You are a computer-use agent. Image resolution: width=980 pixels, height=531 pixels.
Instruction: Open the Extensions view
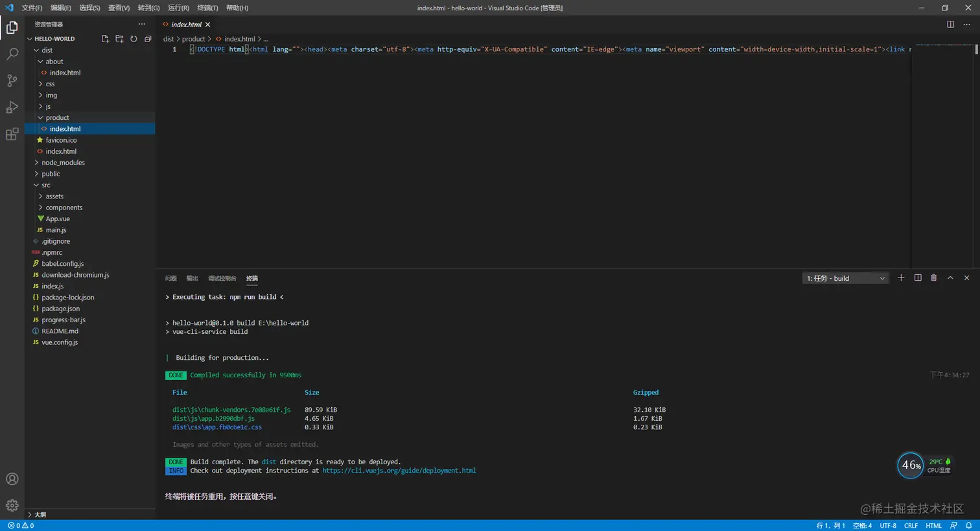pyautogui.click(x=12, y=134)
